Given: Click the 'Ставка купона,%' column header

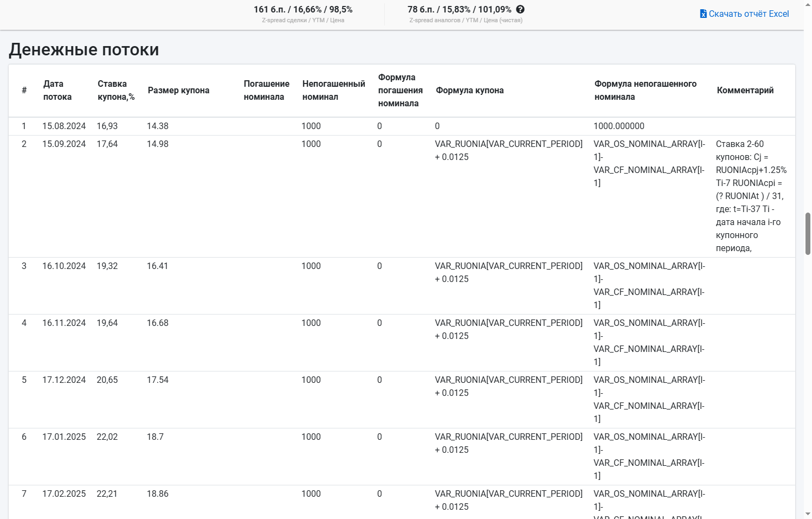Looking at the screenshot, I should (116, 91).
